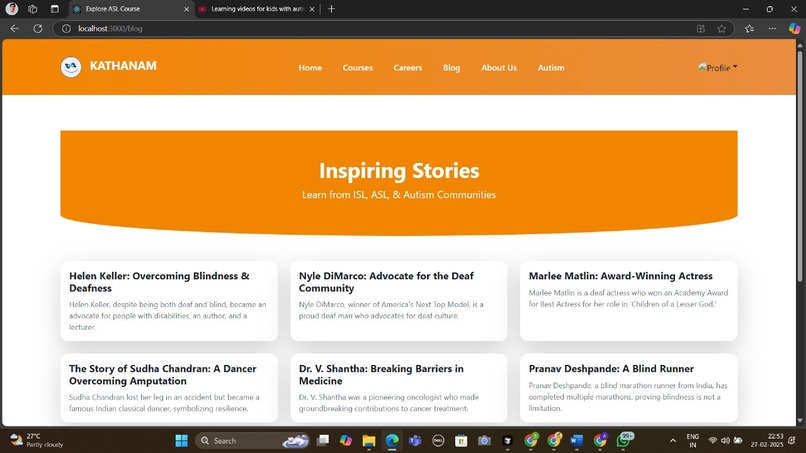Click the Kathanam logo icon

point(71,67)
